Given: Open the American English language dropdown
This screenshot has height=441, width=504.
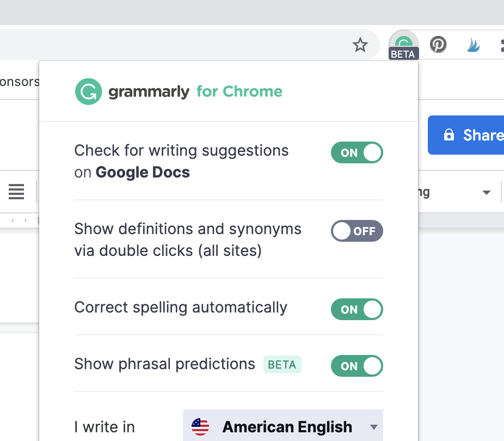Looking at the screenshot, I should coord(283,427).
